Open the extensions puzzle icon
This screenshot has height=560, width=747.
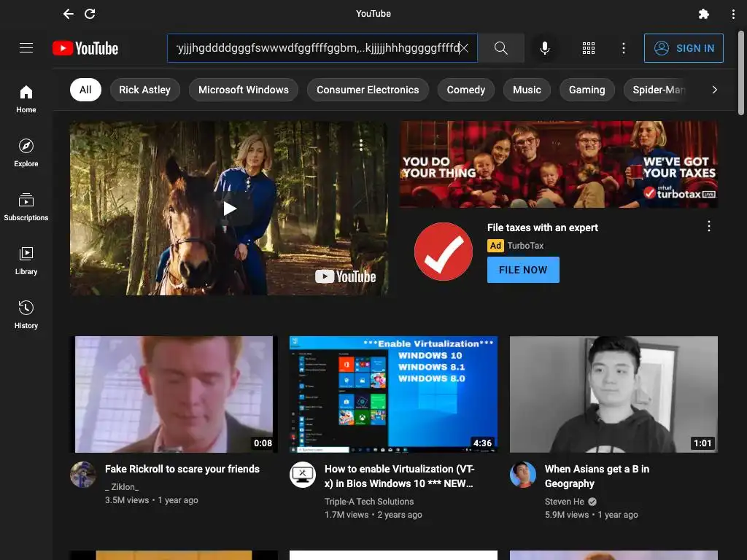point(704,14)
